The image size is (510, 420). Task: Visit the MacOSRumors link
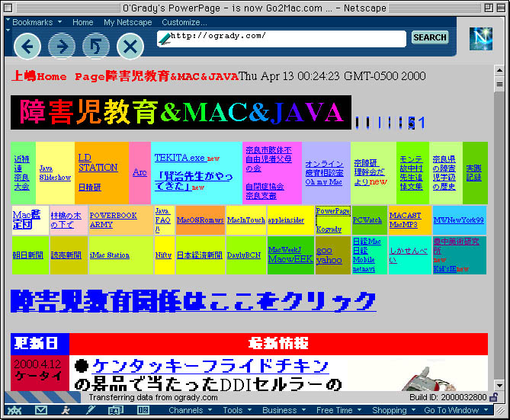[x=200, y=220]
